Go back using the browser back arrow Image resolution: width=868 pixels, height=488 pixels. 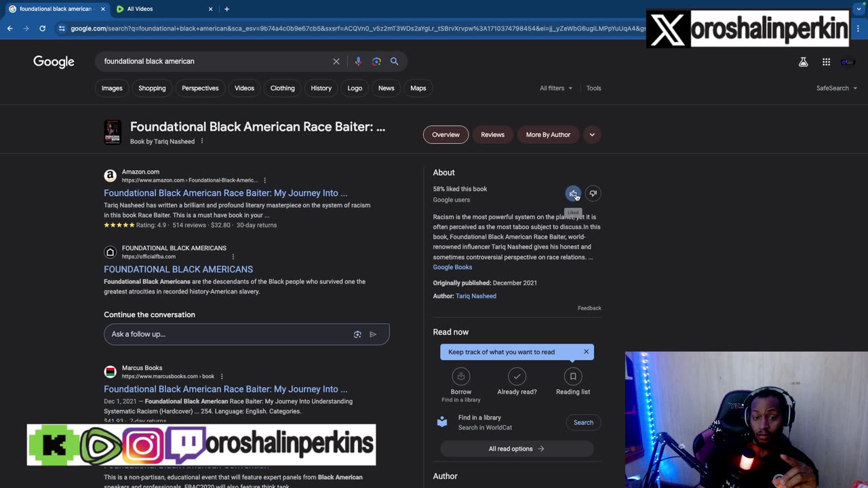9,28
